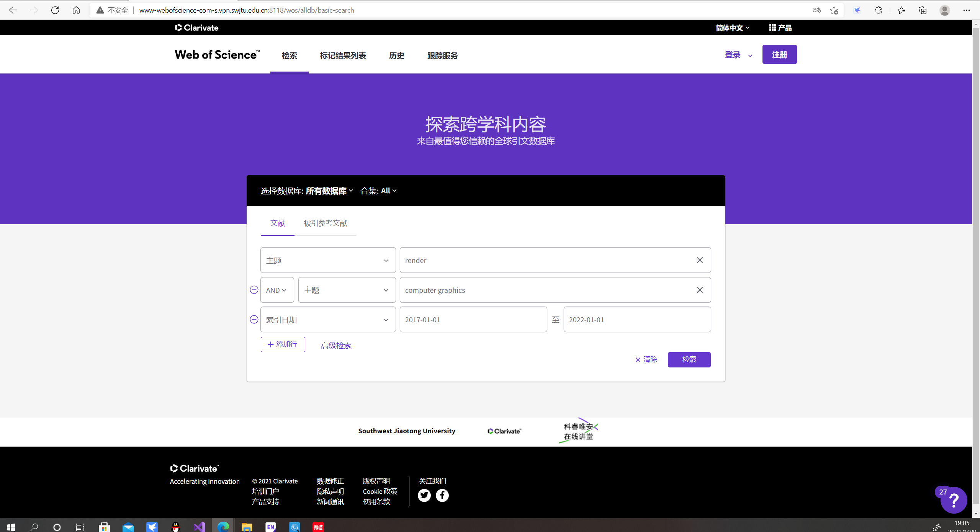Clear the 'render' search field
Image resolution: width=980 pixels, height=532 pixels.
coord(700,260)
